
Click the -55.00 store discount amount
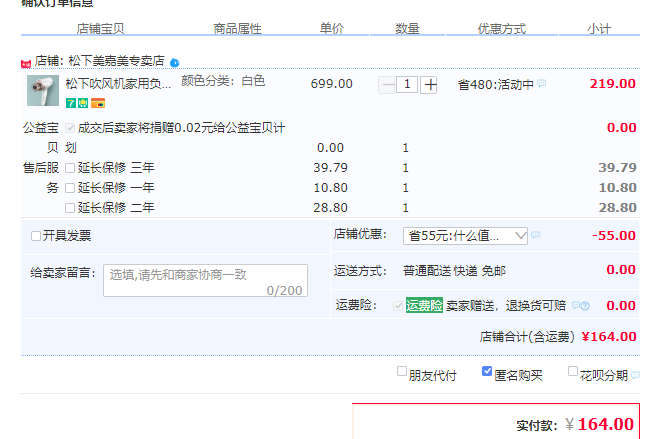614,235
